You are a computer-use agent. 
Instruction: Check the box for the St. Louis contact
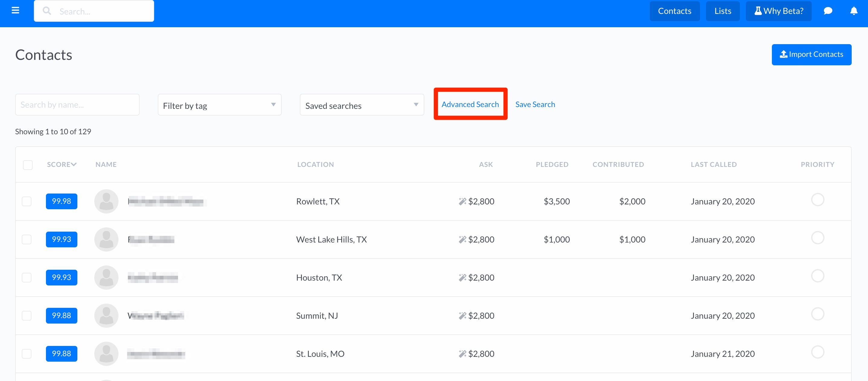point(27,354)
